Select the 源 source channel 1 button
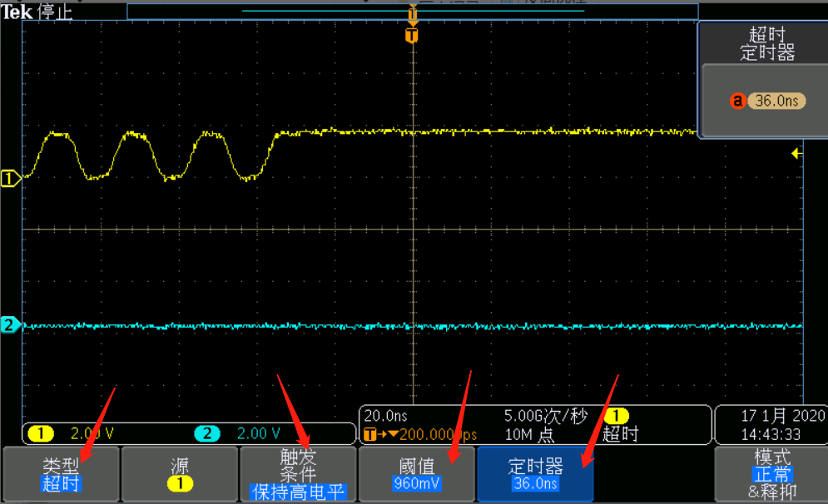Image resolution: width=828 pixels, height=504 pixels. (180, 474)
